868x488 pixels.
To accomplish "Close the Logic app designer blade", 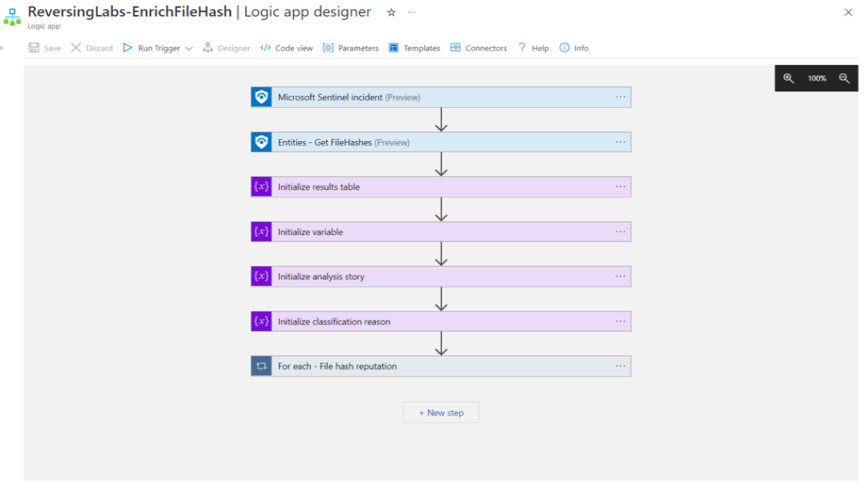I will click(848, 12).
